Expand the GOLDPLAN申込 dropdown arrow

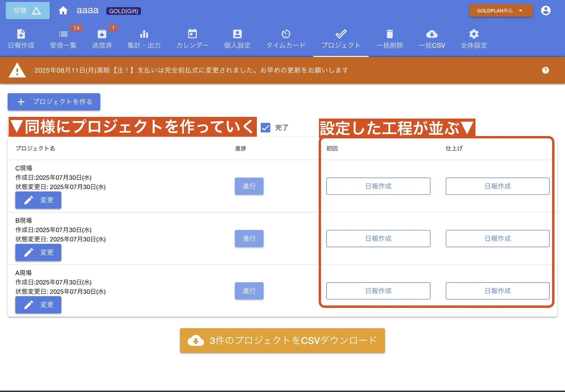pyautogui.click(x=521, y=10)
